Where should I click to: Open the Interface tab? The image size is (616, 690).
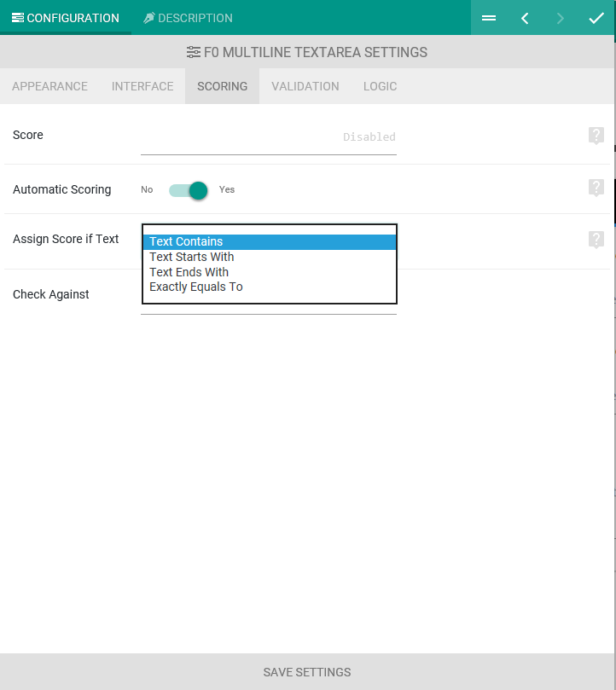tap(142, 86)
